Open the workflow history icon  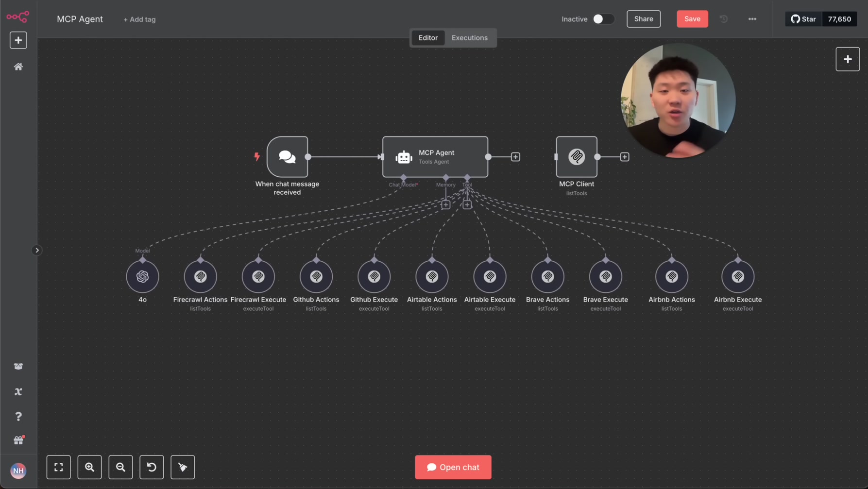[x=724, y=19]
